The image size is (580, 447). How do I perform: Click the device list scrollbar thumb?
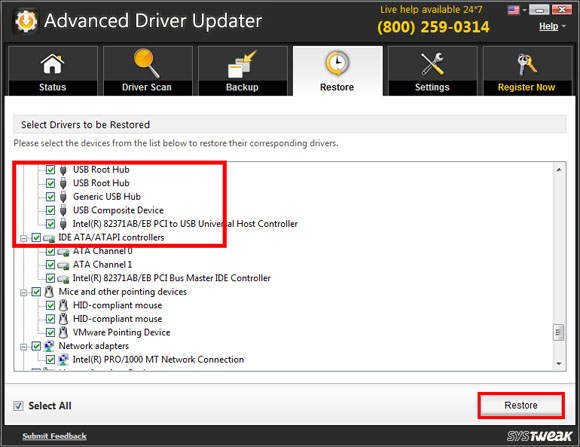click(x=559, y=333)
